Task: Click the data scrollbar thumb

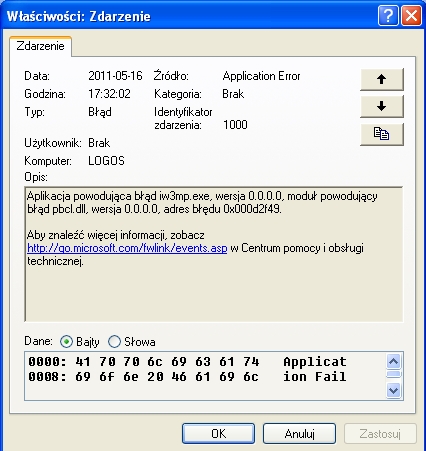Action: [394, 374]
